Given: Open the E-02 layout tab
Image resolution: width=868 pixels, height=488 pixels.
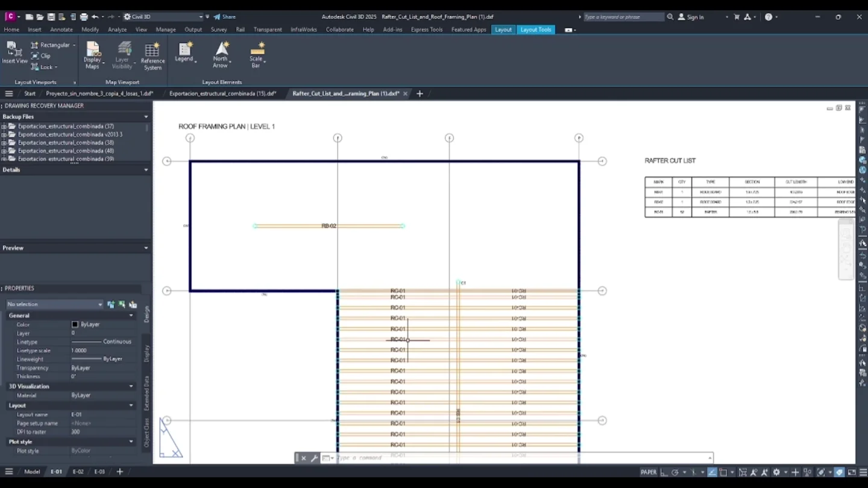Looking at the screenshot, I should click(78, 472).
